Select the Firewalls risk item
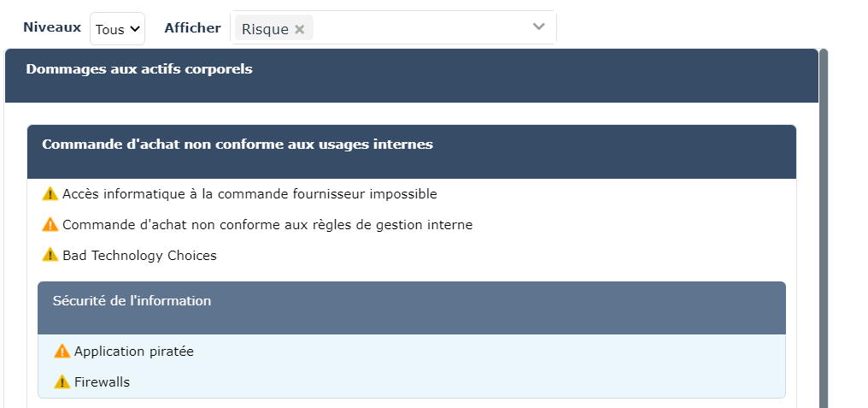 pos(102,382)
